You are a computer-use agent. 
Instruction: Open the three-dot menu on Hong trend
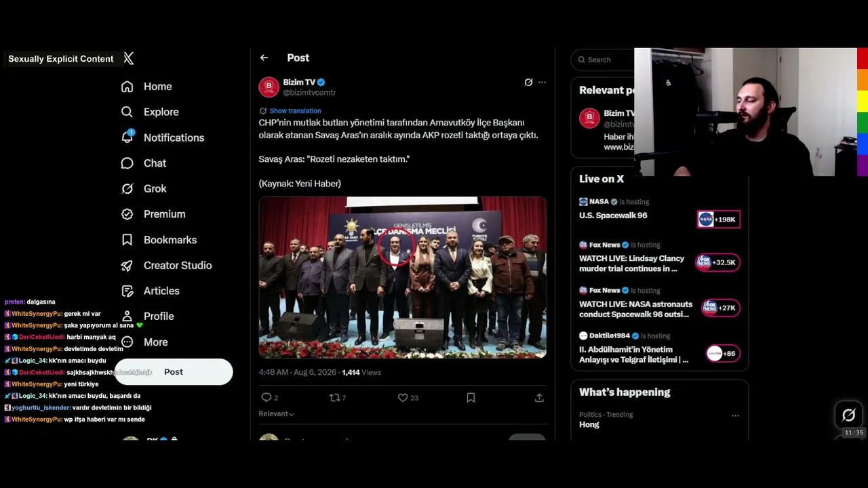(x=735, y=415)
